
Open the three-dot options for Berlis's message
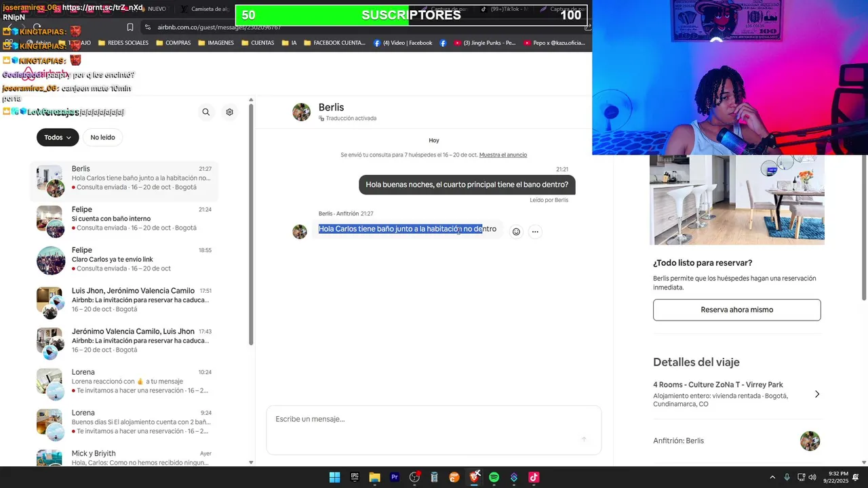(x=535, y=232)
